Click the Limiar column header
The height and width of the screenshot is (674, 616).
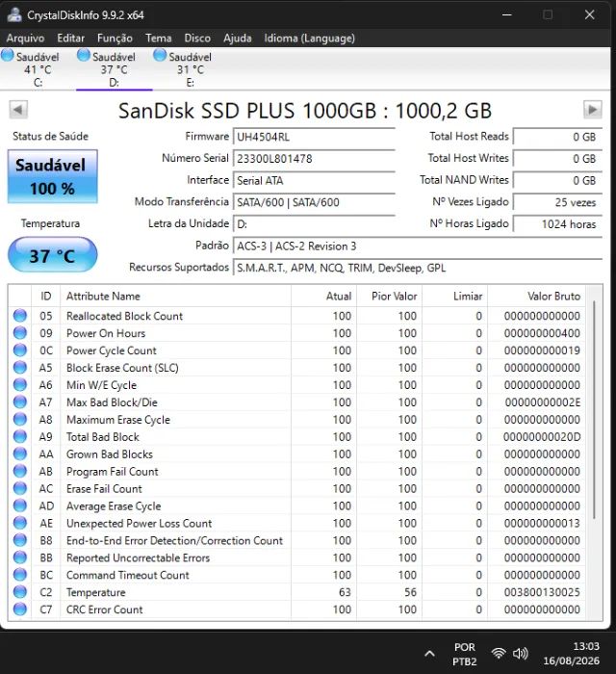click(x=455, y=297)
